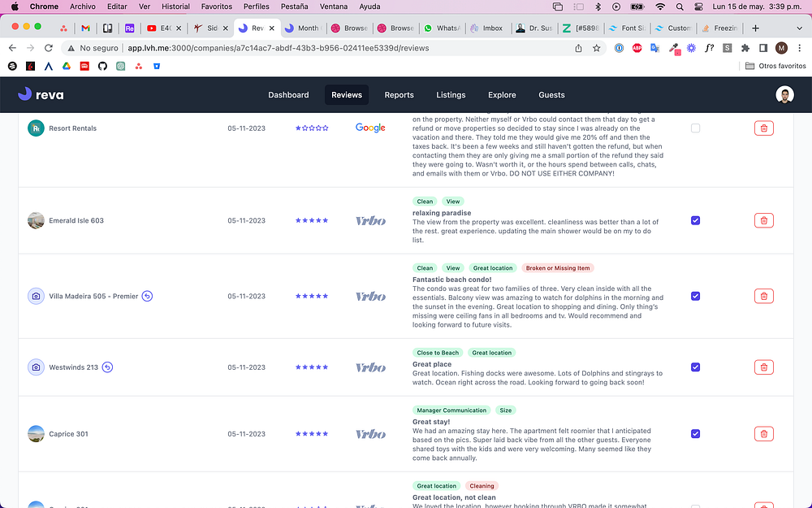Close the Sid browser tab
The height and width of the screenshot is (508, 812).
pyautogui.click(x=225, y=28)
